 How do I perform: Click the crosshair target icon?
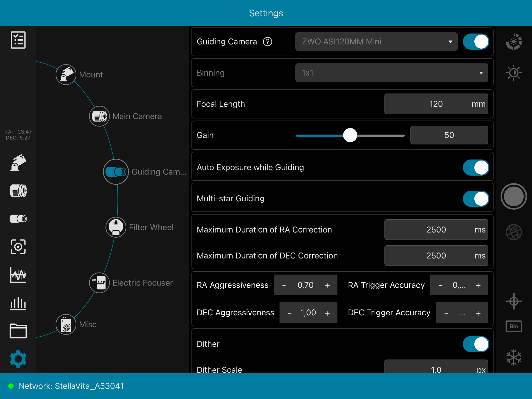514,301
